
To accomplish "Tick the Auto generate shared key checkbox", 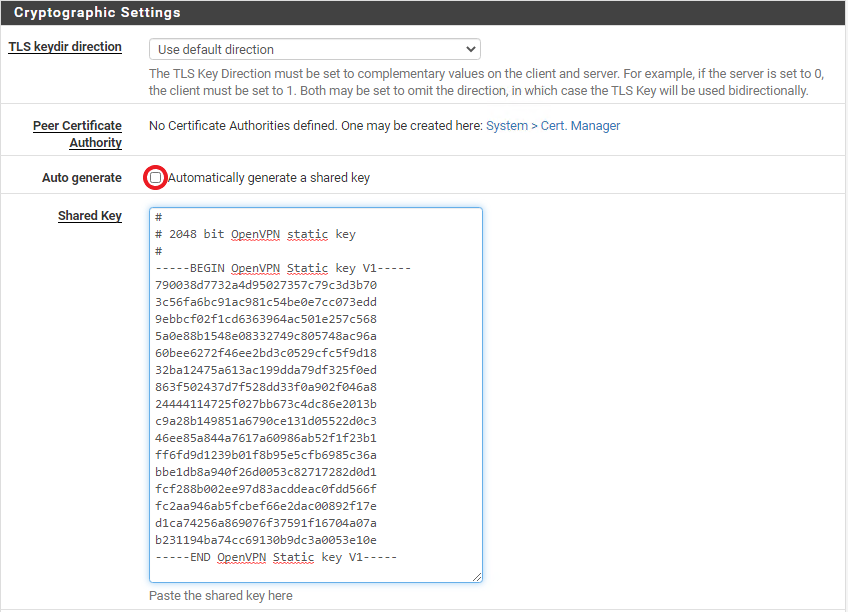I will [x=155, y=177].
